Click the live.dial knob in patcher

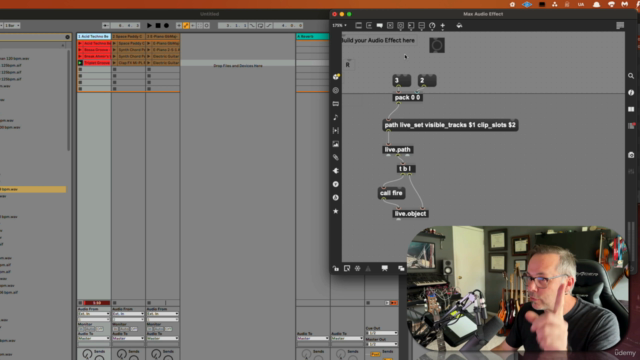(x=437, y=45)
